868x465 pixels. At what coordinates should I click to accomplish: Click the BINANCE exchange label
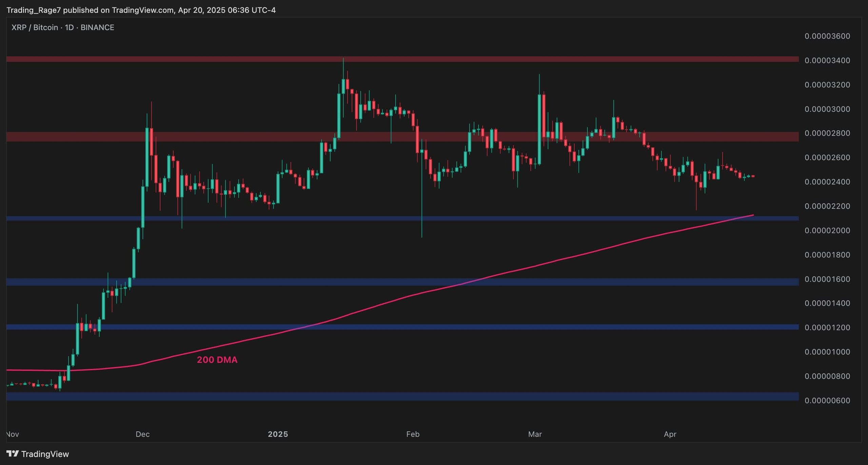point(97,27)
